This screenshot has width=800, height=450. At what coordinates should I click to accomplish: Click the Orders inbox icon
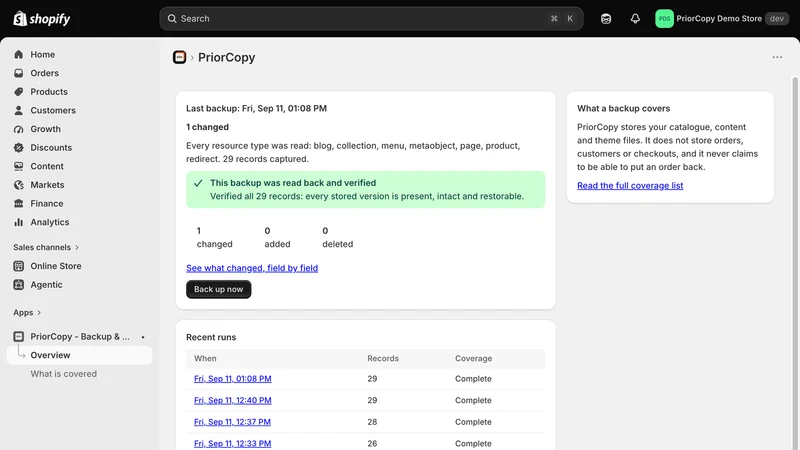click(x=19, y=73)
